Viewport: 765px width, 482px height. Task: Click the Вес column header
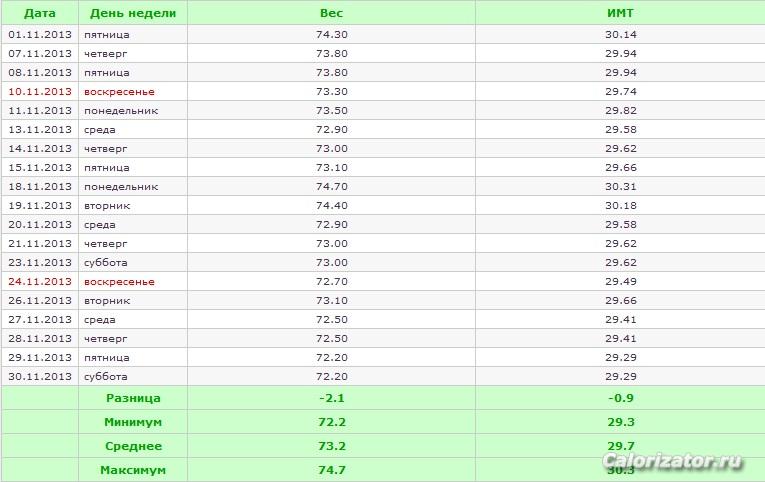point(331,13)
